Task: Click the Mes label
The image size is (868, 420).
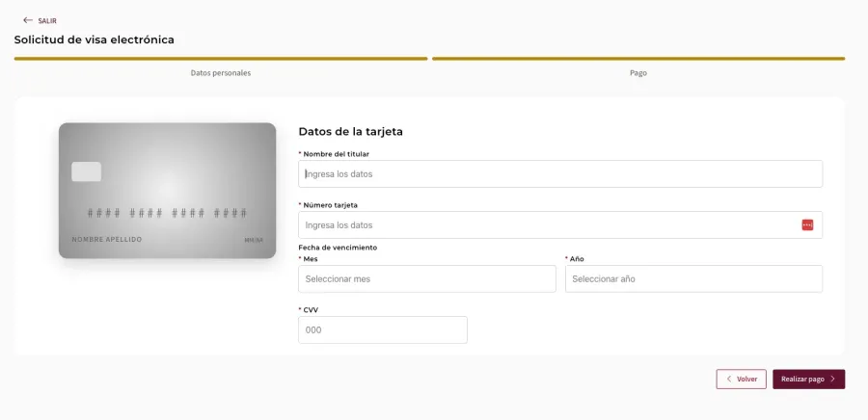Action: click(x=311, y=258)
